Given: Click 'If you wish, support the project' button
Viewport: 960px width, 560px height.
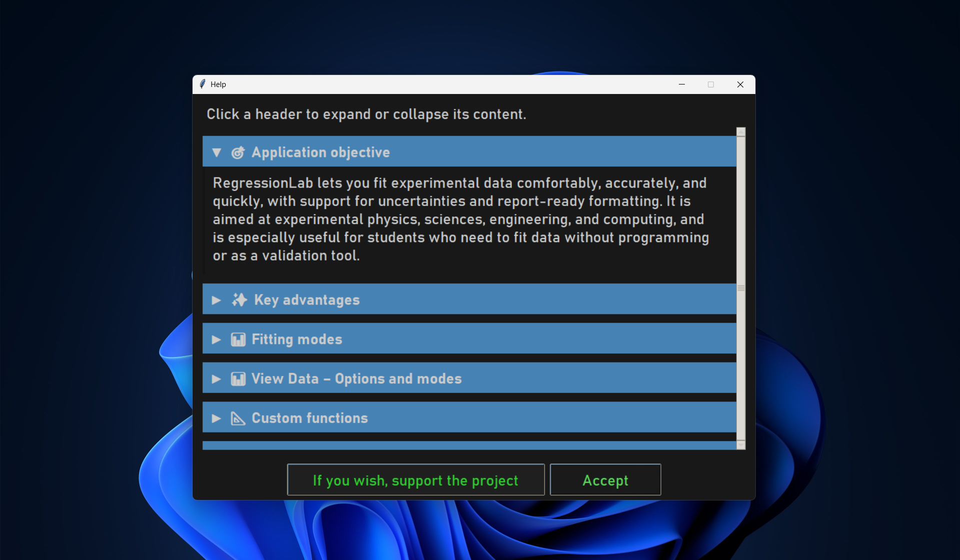Looking at the screenshot, I should pos(416,480).
